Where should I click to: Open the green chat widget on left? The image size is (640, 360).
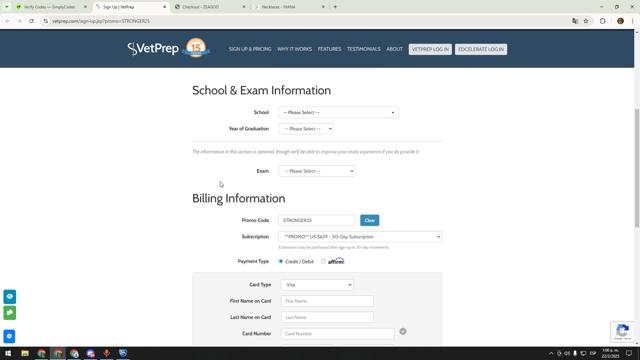tap(10, 313)
